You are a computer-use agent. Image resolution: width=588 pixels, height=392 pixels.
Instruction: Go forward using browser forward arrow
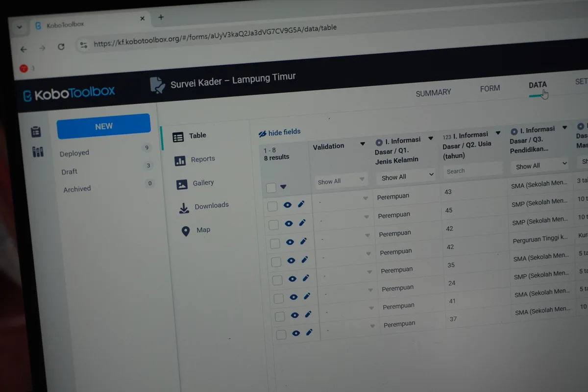pos(42,48)
